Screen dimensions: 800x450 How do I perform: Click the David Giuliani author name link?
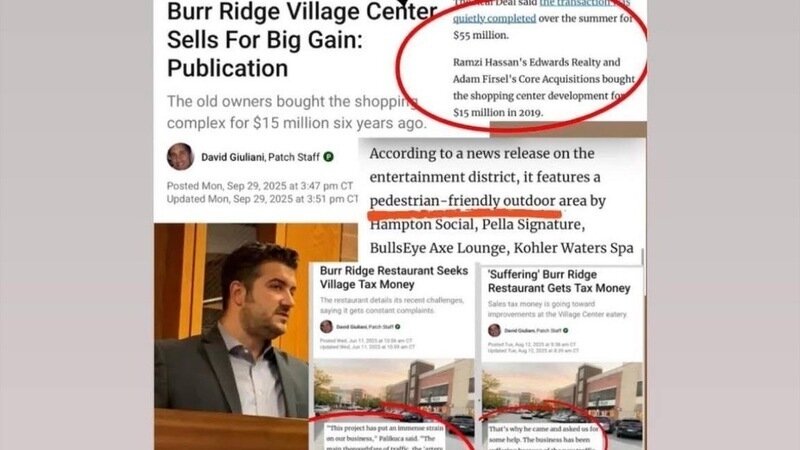click(x=233, y=157)
